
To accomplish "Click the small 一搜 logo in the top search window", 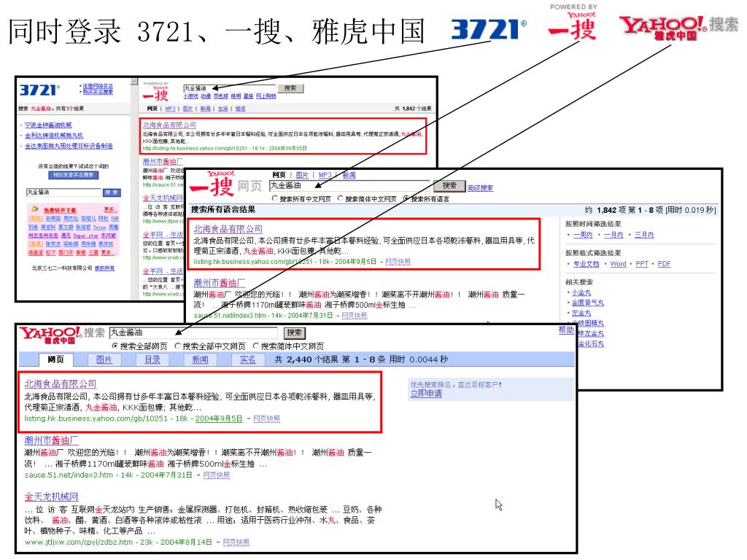I will click(156, 93).
